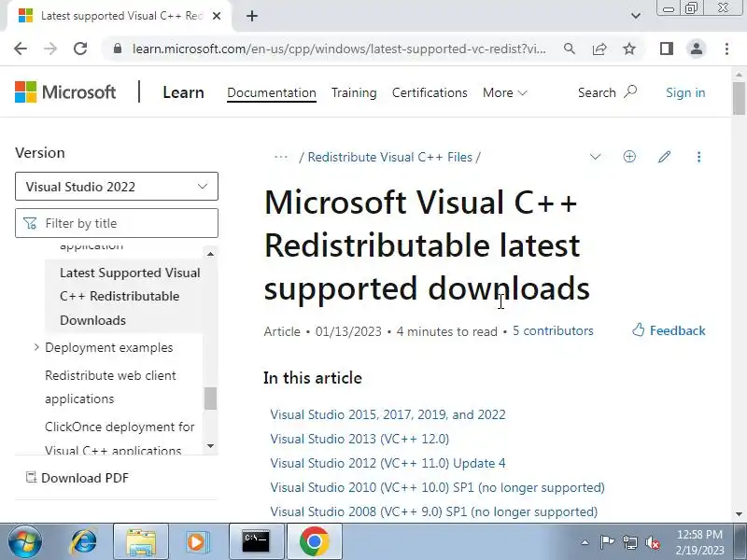Bookmark this page with star icon
This screenshot has height=560, width=747.
(x=629, y=49)
